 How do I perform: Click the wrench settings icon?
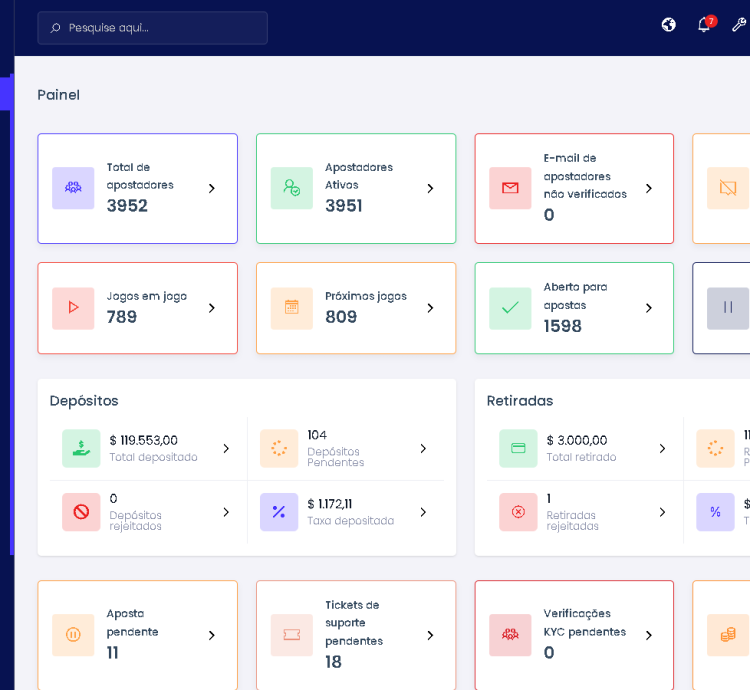pos(739,25)
